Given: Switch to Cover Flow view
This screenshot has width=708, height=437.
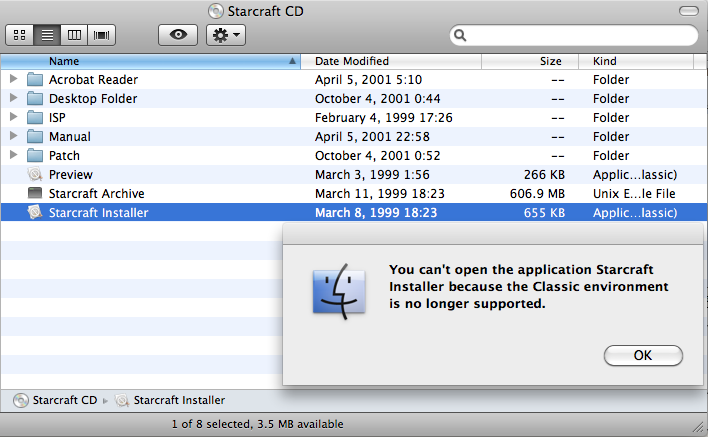Looking at the screenshot, I should (102, 35).
